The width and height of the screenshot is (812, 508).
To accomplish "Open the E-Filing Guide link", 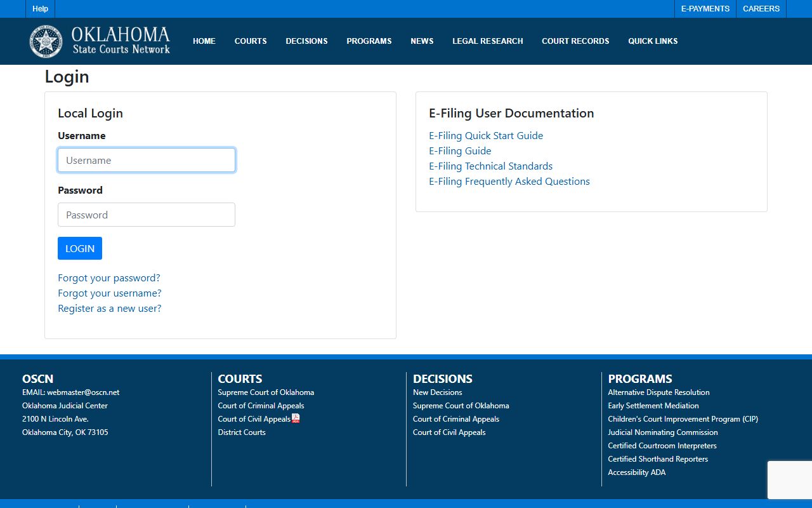I will point(460,151).
